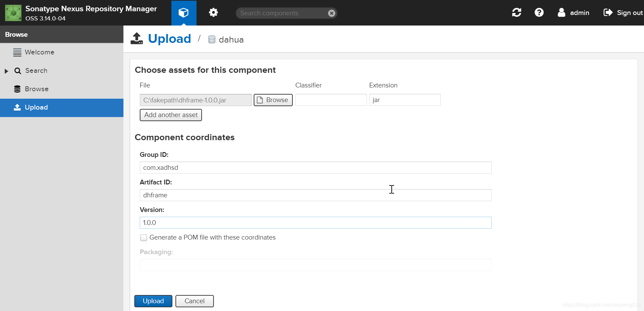Submit the component with the Upload button
Viewport: 644px width, 311px height.
(x=153, y=301)
